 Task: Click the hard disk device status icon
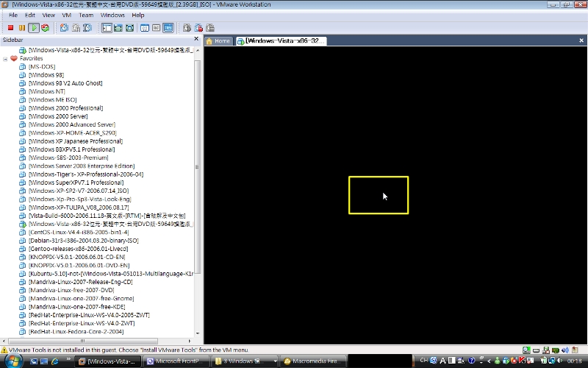point(537,350)
